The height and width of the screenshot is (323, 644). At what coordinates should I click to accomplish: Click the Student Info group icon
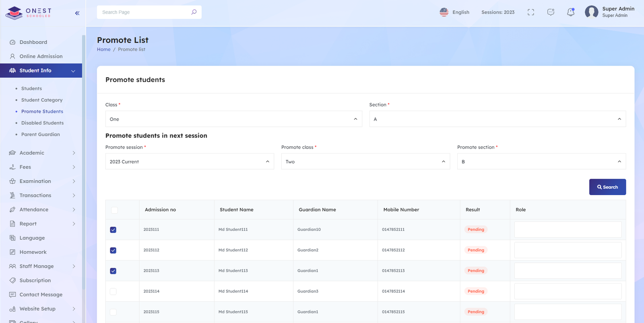pyautogui.click(x=12, y=70)
